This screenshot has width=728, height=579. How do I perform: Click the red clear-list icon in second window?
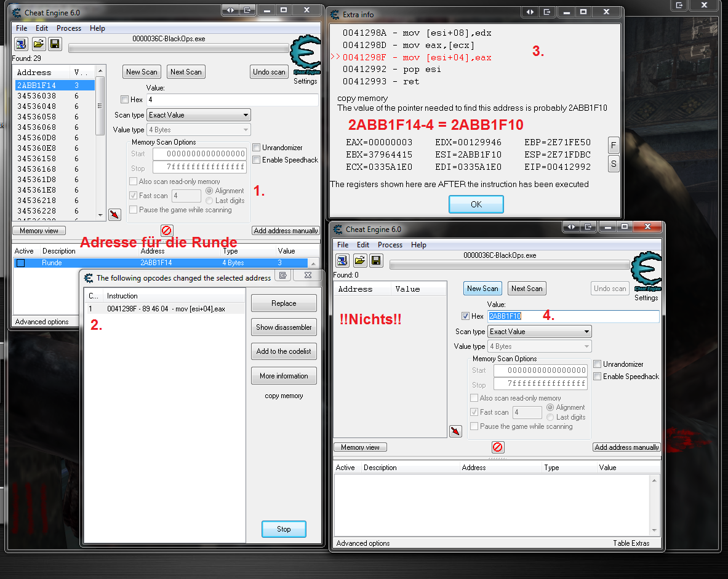click(498, 447)
